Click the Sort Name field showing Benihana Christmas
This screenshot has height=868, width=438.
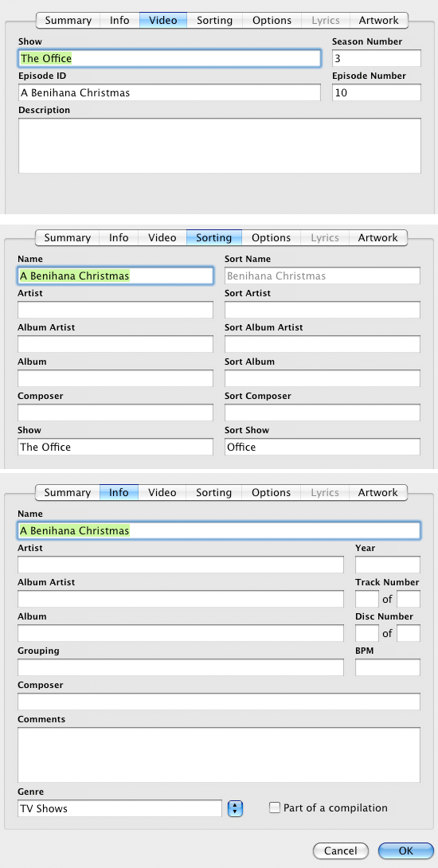(323, 276)
